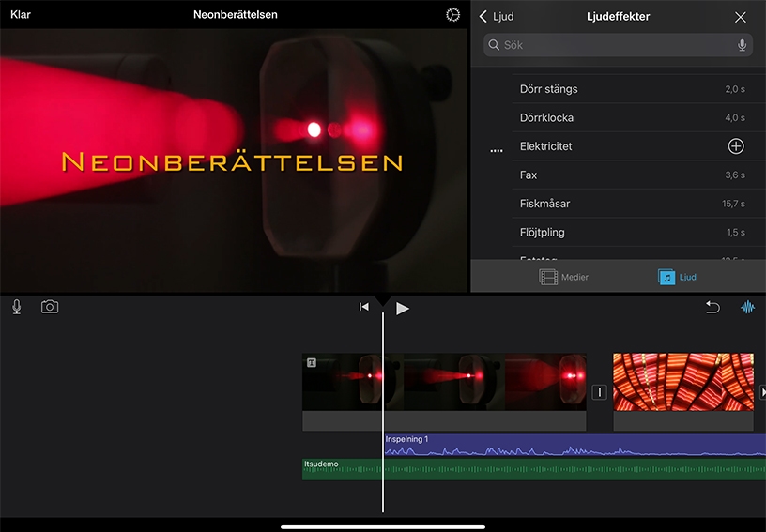The height and width of the screenshot is (532, 766).
Task: Toggle audio waveform display
Action: click(x=747, y=307)
